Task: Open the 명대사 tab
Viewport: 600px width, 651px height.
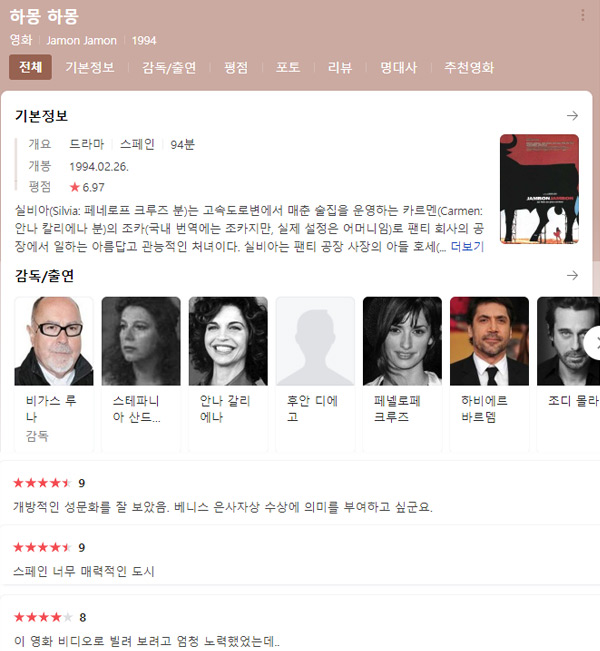Action: [399, 67]
